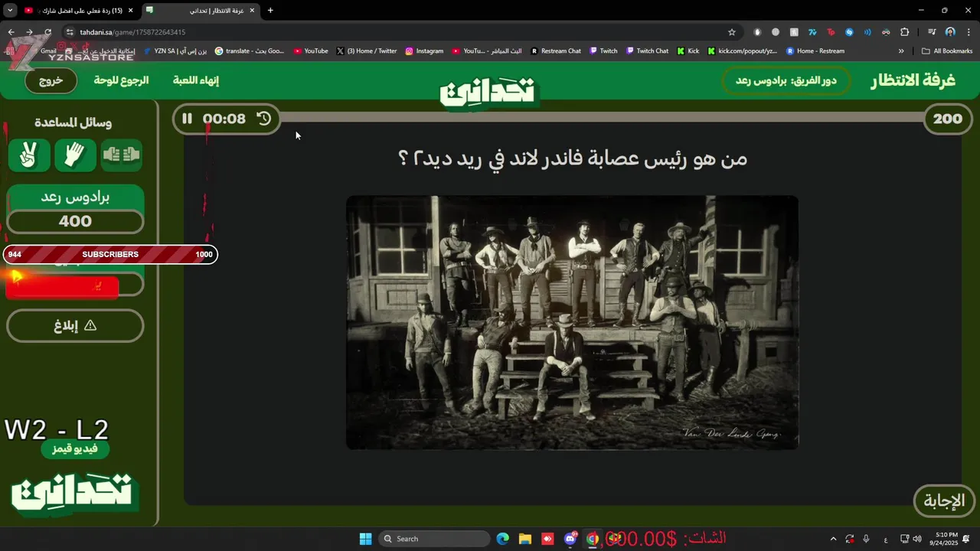Show hidden system tray icons

coord(834,539)
